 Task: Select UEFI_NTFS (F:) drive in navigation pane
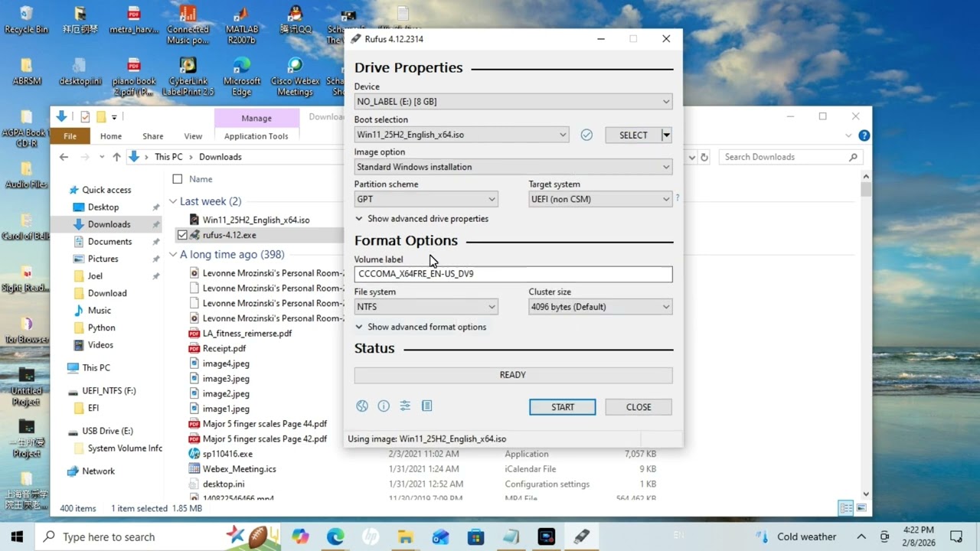click(x=109, y=390)
